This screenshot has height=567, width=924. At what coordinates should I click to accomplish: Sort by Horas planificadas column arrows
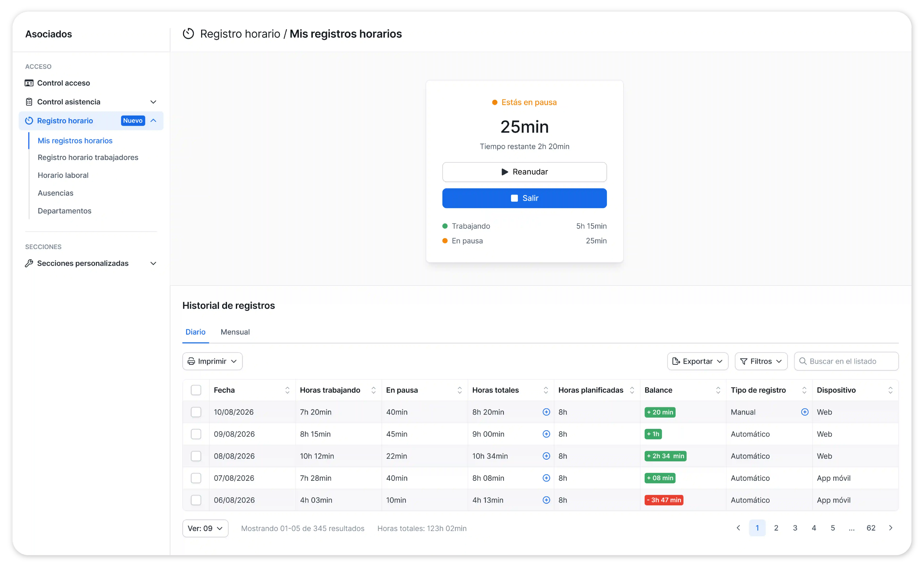click(x=632, y=390)
